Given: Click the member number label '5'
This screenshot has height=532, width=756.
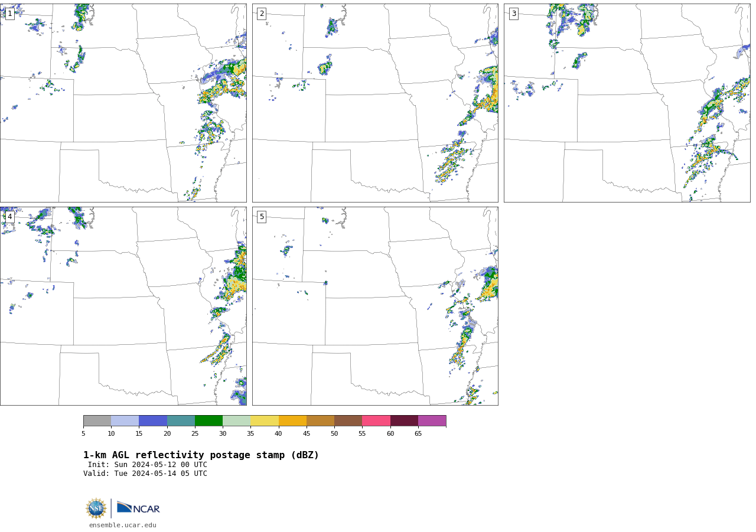Looking at the screenshot, I should [262, 217].
